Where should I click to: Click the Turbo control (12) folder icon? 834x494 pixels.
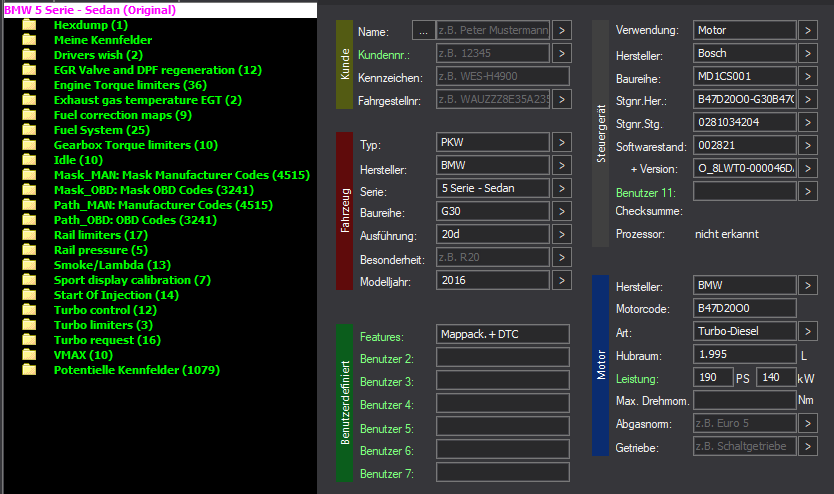(x=29, y=310)
